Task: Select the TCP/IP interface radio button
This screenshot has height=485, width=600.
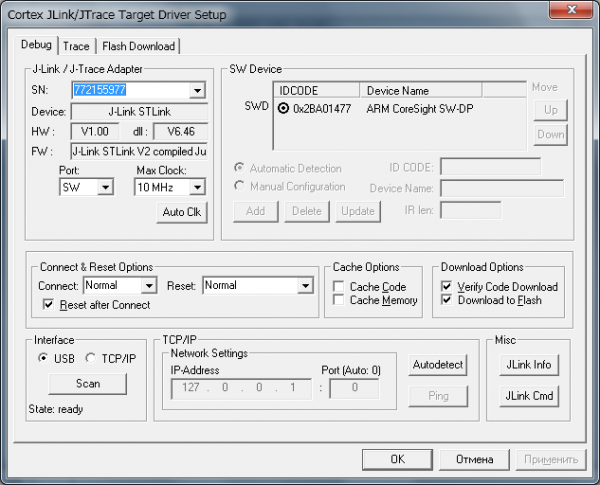Action: 91,359
